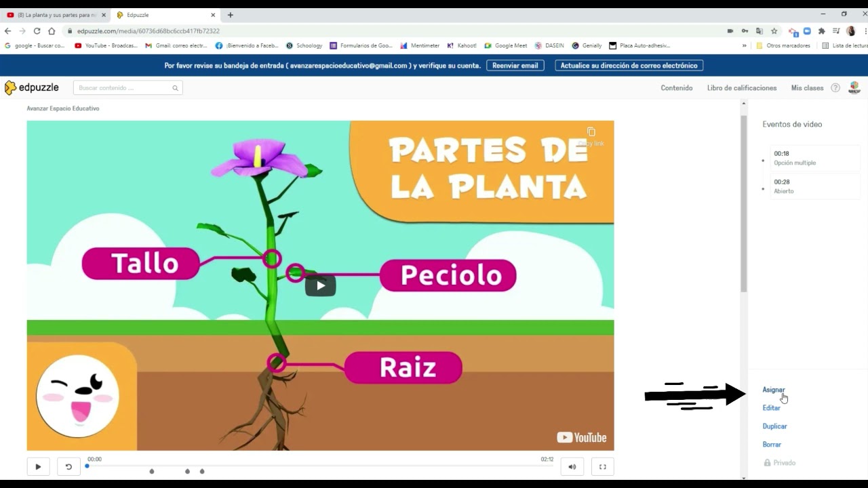Image resolution: width=868 pixels, height=488 pixels.
Task: Click the Editar link
Action: [x=771, y=408]
